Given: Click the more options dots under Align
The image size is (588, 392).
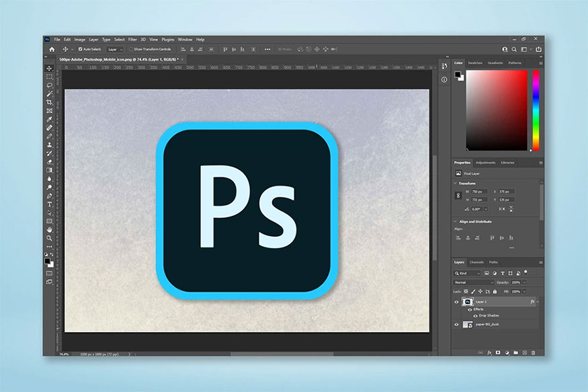Looking at the screenshot, I should pyautogui.click(x=511, y=247).
